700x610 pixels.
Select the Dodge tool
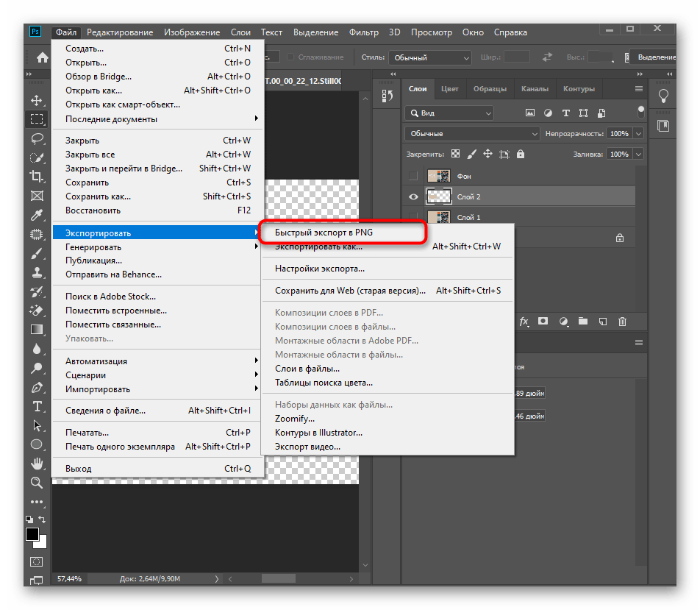tap(37, 368)
